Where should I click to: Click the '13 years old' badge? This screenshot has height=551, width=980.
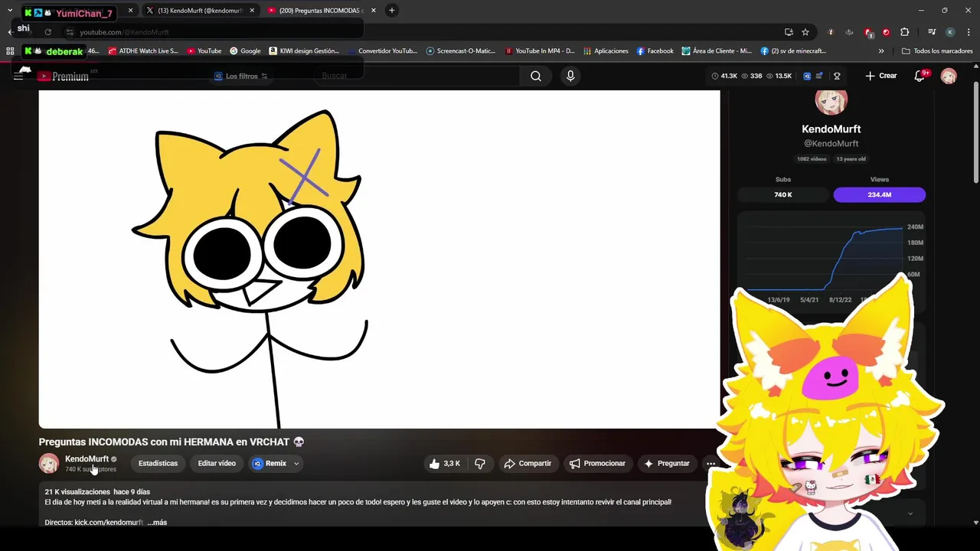(851, 158)
